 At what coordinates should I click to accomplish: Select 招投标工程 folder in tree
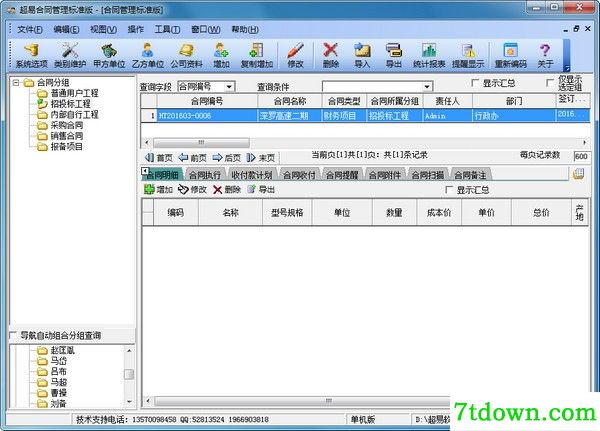point(70,104)
